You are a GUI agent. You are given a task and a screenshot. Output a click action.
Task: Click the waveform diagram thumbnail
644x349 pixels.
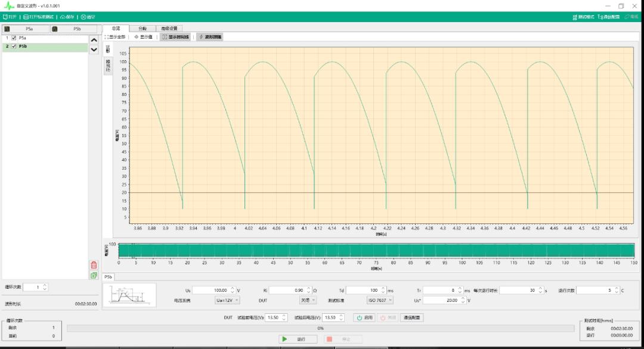tap(129, 295)
